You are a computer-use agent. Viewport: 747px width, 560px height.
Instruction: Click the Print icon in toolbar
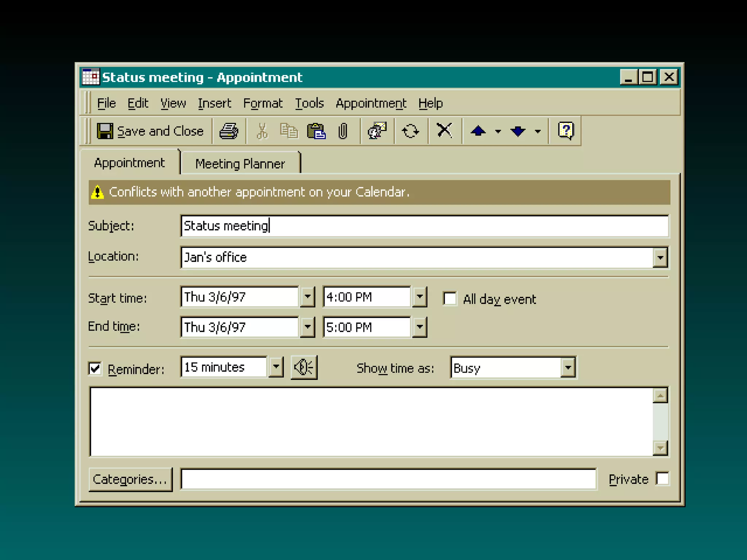pyautogui.click(x=229, y=131)
